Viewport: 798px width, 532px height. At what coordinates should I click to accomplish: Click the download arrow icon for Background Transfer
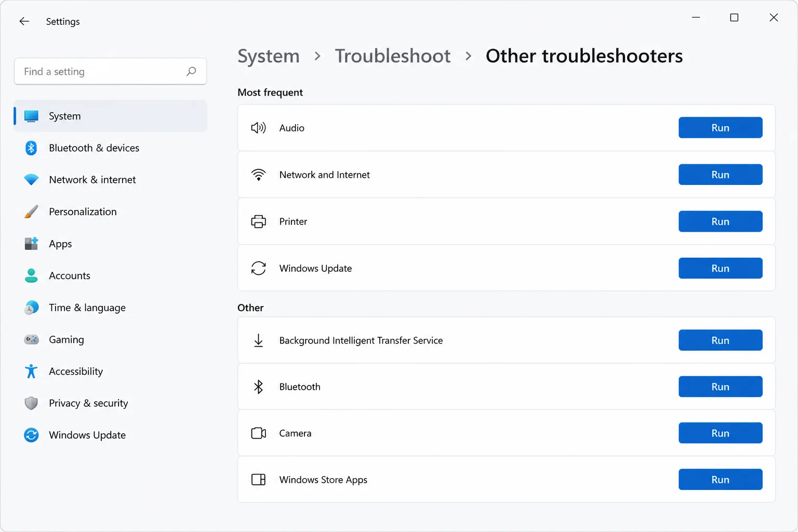tap(258, 340)
